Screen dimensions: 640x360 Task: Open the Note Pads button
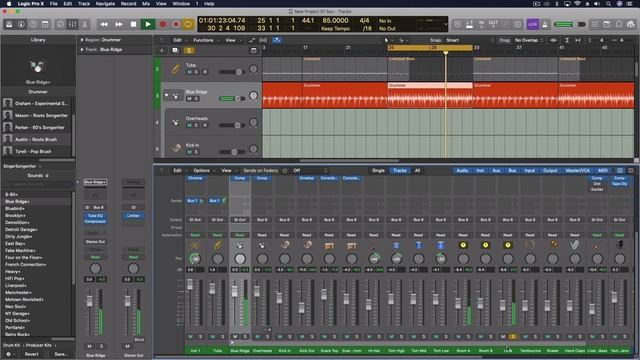607,24
